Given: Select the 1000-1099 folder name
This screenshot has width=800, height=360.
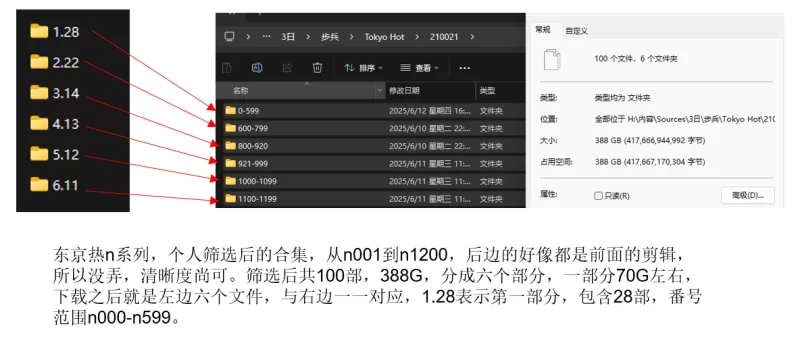Looking at the screenshot, I should point(257,181).
